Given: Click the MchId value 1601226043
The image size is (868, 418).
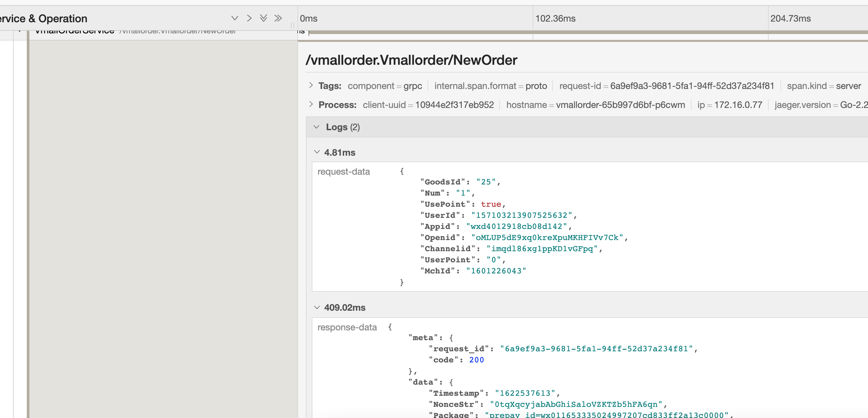Looking at the screenshot, I should (496, 271).
